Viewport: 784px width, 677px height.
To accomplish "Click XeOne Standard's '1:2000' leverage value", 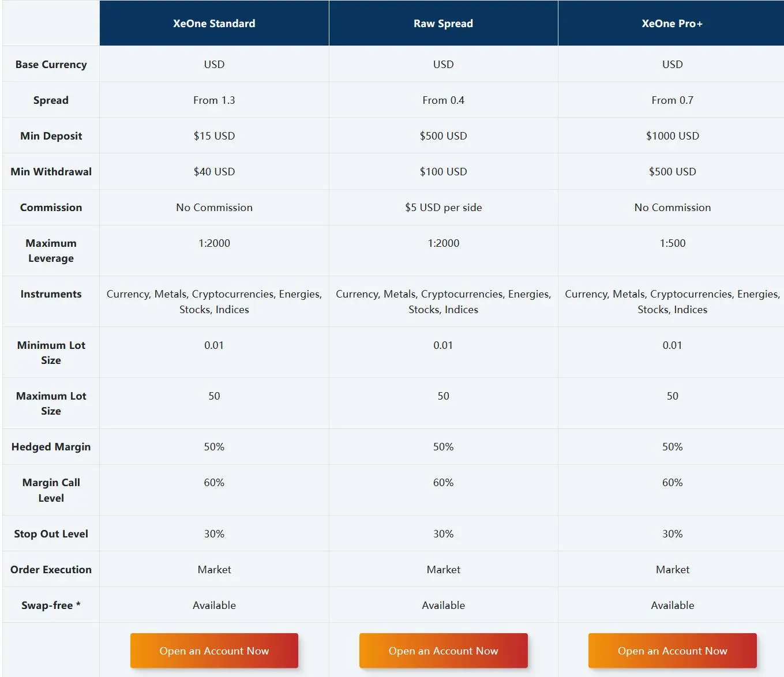I will pyautogui.click(x=214, y=243).
